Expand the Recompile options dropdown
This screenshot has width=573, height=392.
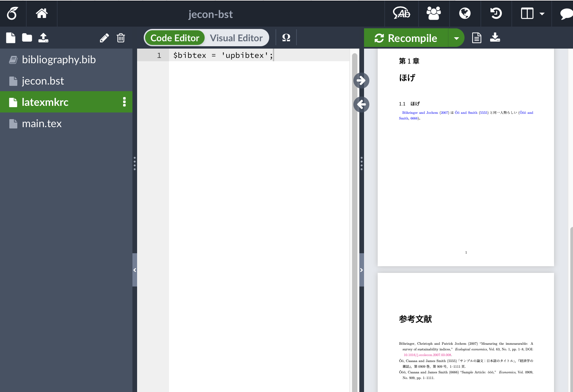click(456, 38)
